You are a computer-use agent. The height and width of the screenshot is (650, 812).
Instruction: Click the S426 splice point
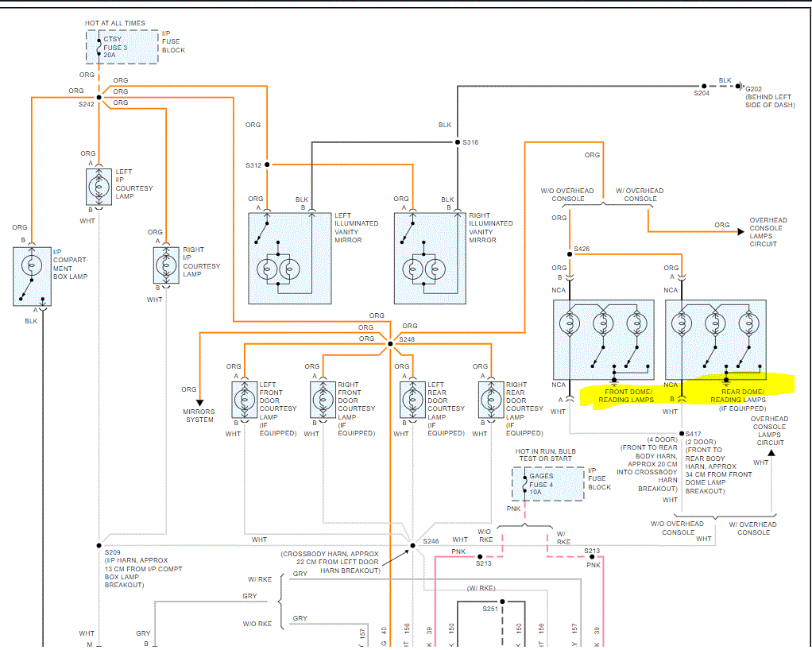pyautogui.click(x=569, y=254)
